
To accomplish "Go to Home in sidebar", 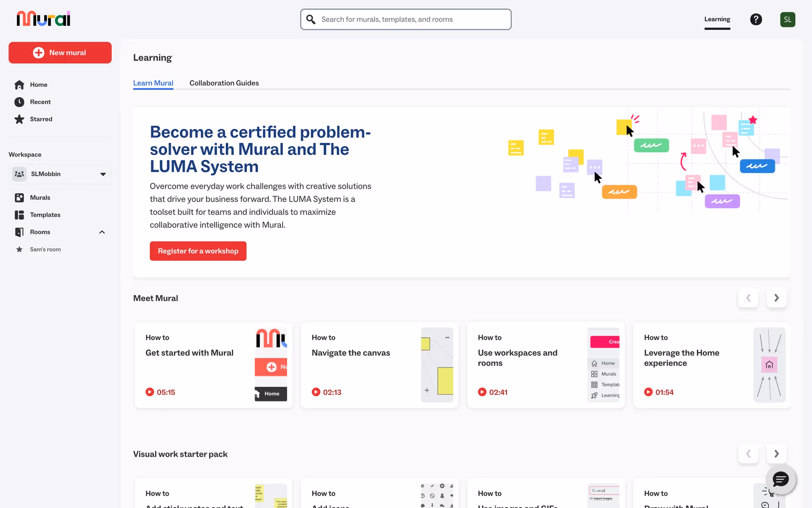I will click(38, 85).
